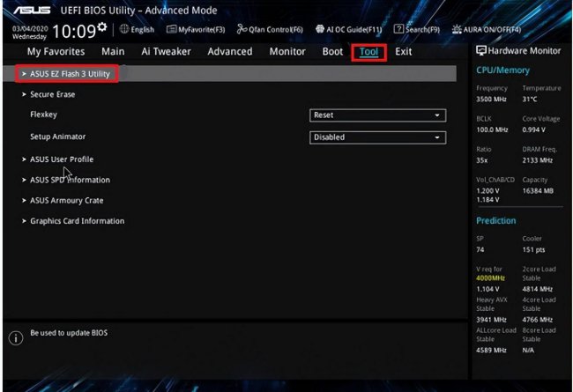Select the Flexkey label

coord(43,115)
